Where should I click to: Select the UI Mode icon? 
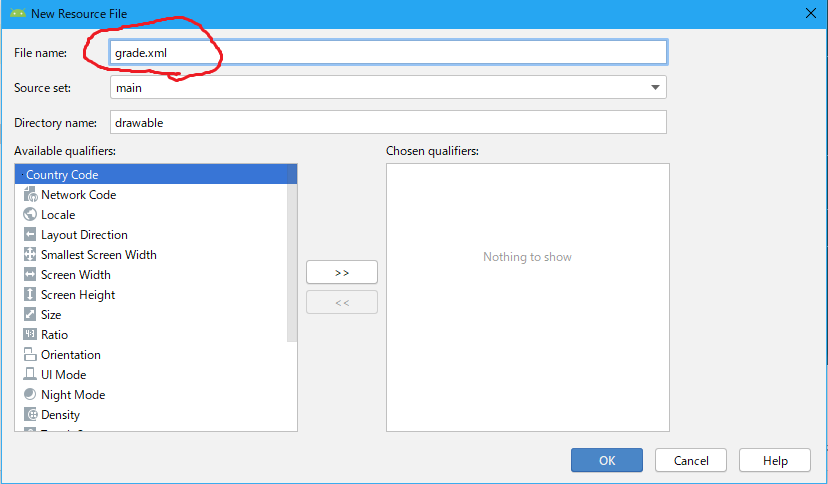pyautogui.click(x=30, y=374)
